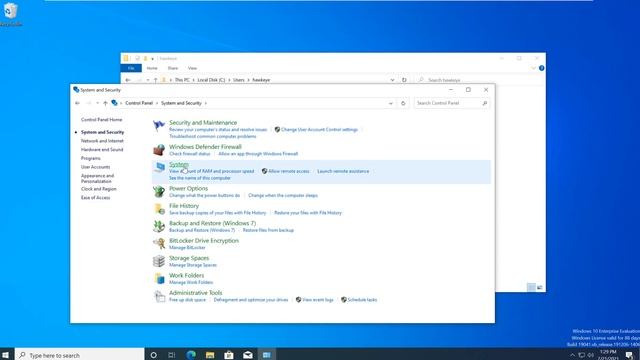Expand the File Explorer ribbon chevron
The width and height of the screenshot is (640, 360).
point(533,68)
